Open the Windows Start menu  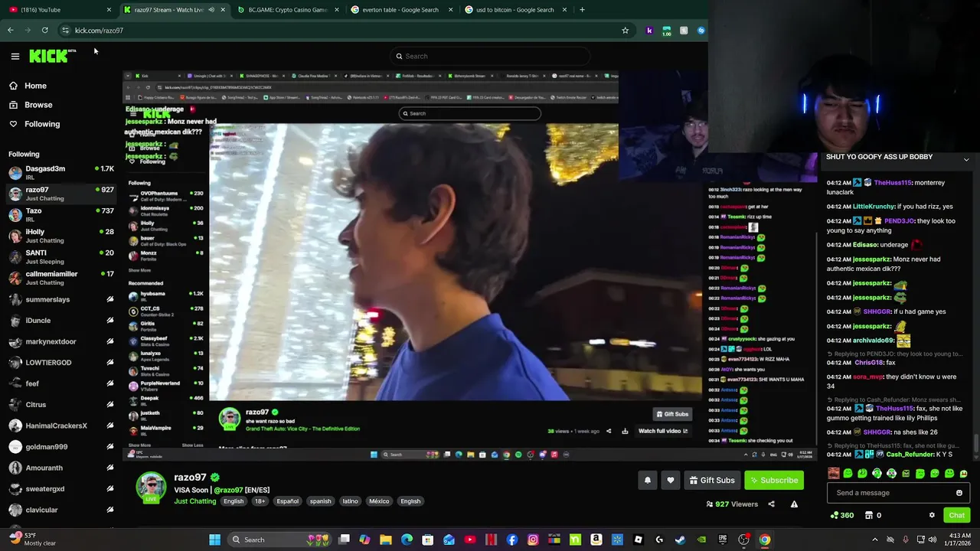215,540
